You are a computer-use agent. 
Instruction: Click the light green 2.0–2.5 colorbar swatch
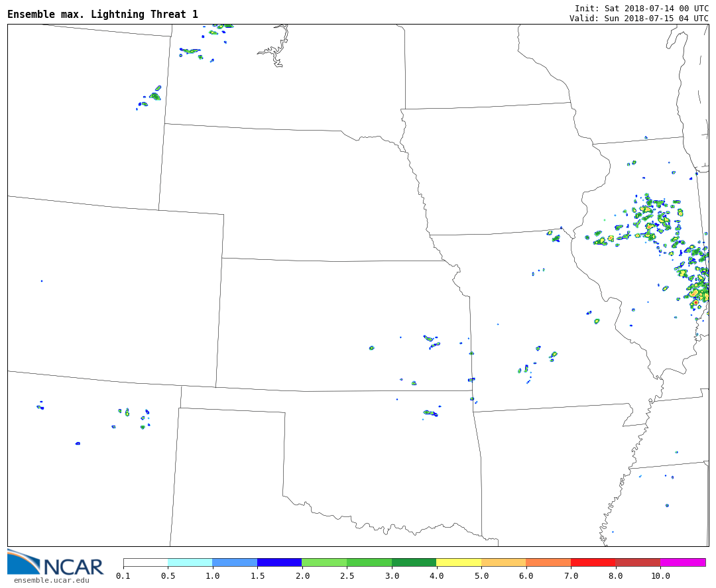(x=324, y=562)
